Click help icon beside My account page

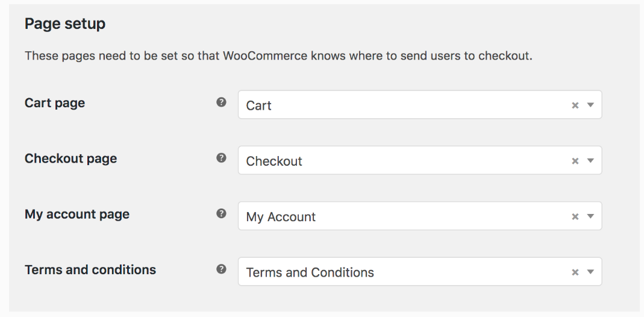point(221,214)
